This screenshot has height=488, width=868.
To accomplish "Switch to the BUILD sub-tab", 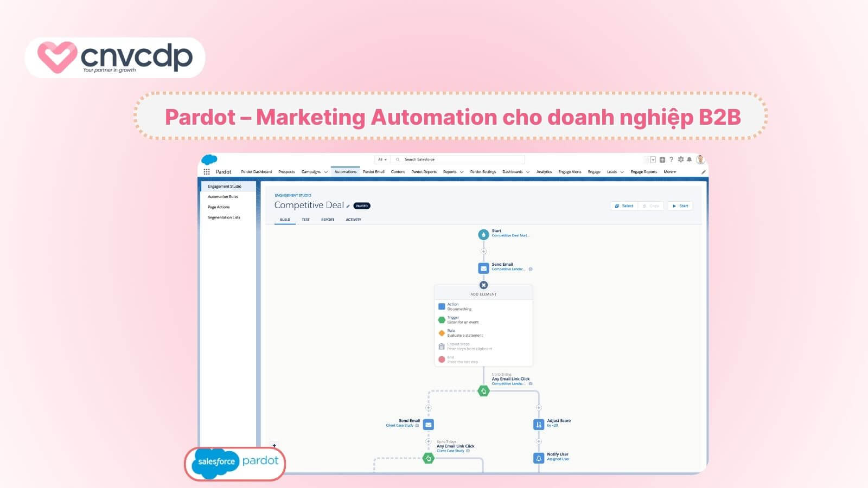I will (x=285, y=220).
